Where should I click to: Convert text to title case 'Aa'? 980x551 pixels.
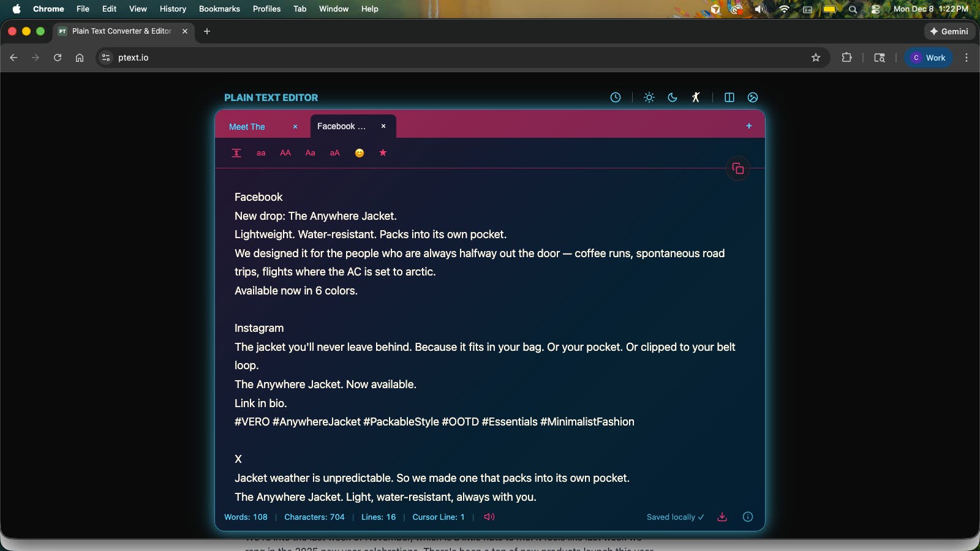coord(311,153)
